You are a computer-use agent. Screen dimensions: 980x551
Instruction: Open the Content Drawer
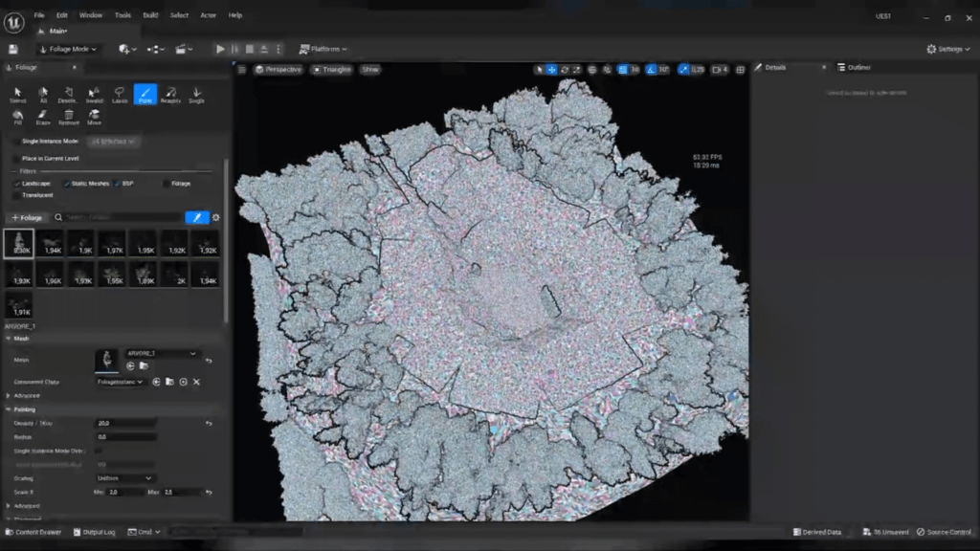[33, 532]
